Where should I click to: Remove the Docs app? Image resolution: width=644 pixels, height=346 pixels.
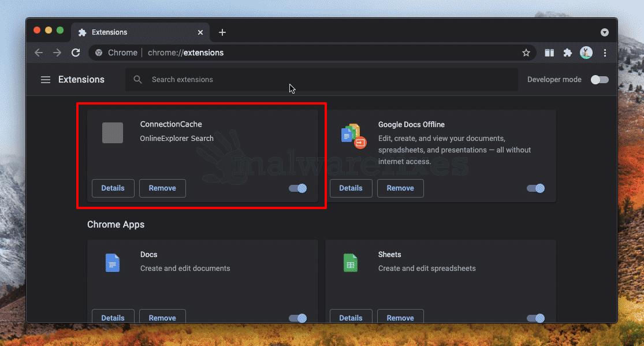162,317
